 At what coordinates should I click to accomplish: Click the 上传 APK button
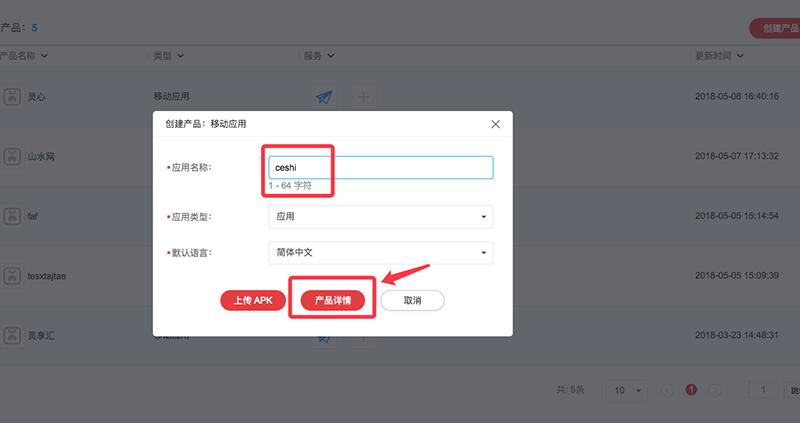pyautogui.click(x=252, y=300)
